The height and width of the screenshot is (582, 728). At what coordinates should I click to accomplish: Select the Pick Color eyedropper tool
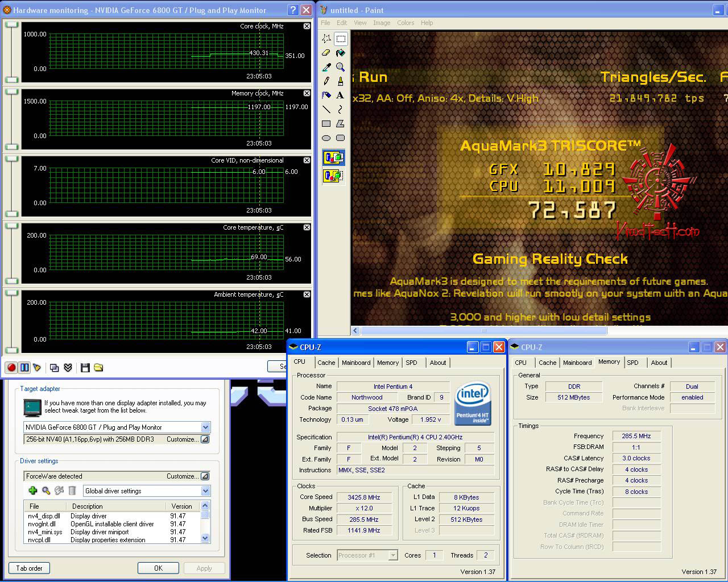tap(326, 67)
